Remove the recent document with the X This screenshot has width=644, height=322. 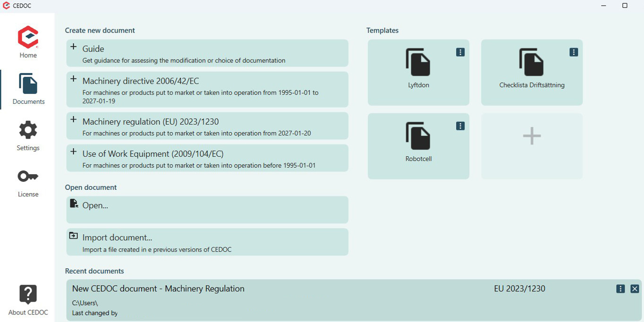coord(634,288)
